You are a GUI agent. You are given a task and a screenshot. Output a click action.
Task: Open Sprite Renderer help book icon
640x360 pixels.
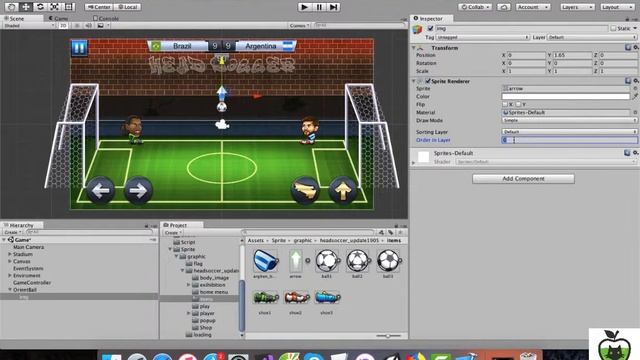point(628,81)
